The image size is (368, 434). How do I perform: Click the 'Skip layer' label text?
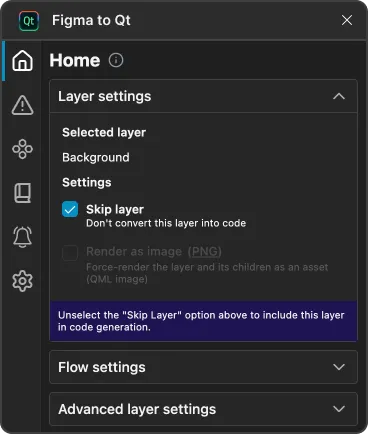coord(115,209)
